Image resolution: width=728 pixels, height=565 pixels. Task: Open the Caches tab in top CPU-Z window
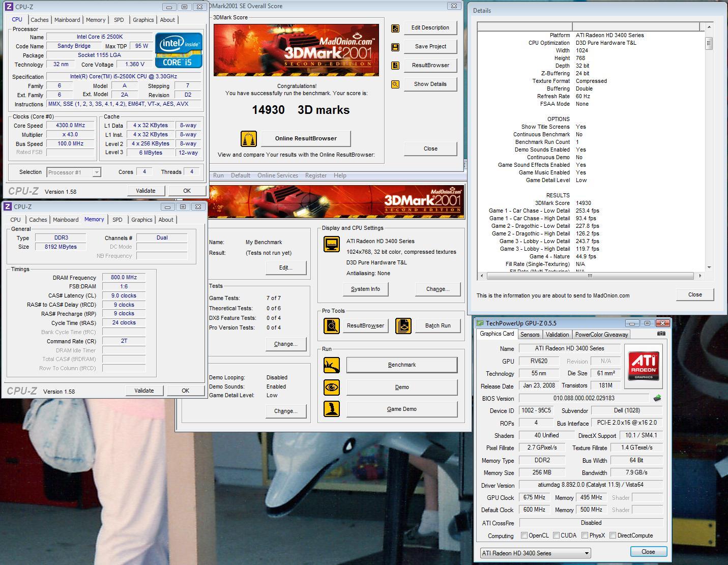[40, 20]
